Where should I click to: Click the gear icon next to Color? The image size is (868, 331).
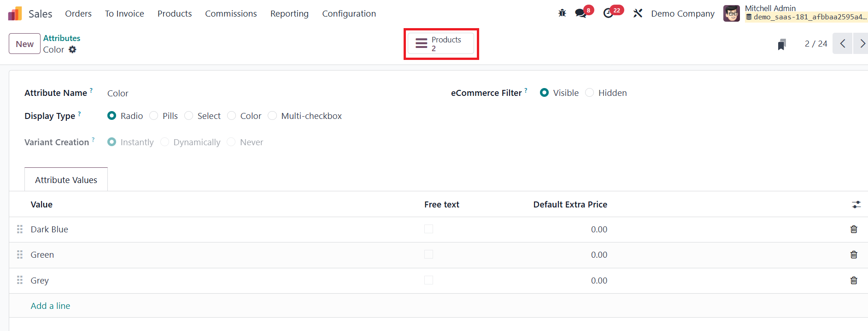[72, 49]
